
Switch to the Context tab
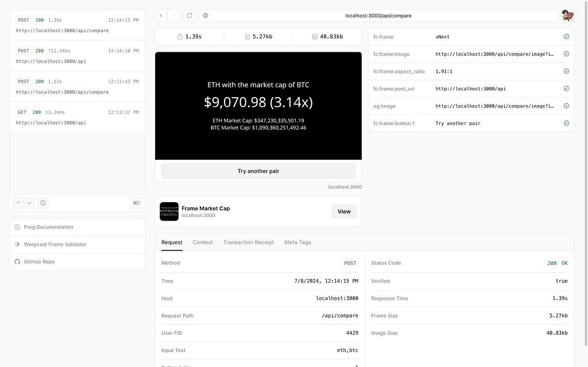click(x=203, y=242)
